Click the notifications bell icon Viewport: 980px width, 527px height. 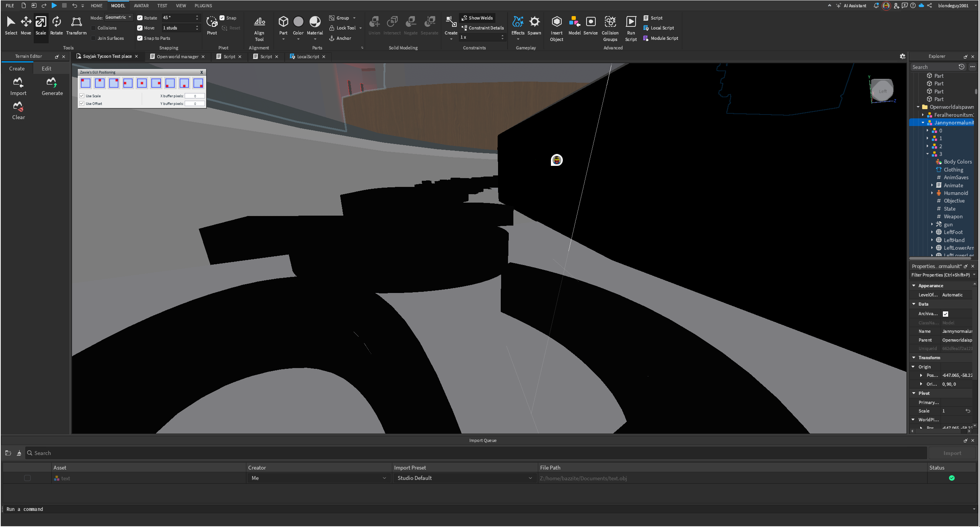click(x=876, y=5)
